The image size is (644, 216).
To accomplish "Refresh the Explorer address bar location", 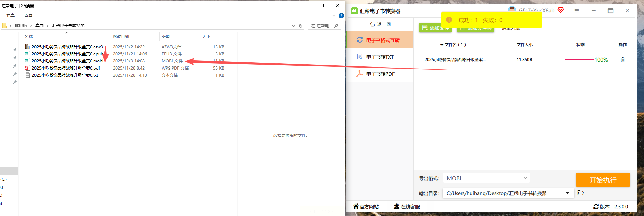I will click(301, 26).
